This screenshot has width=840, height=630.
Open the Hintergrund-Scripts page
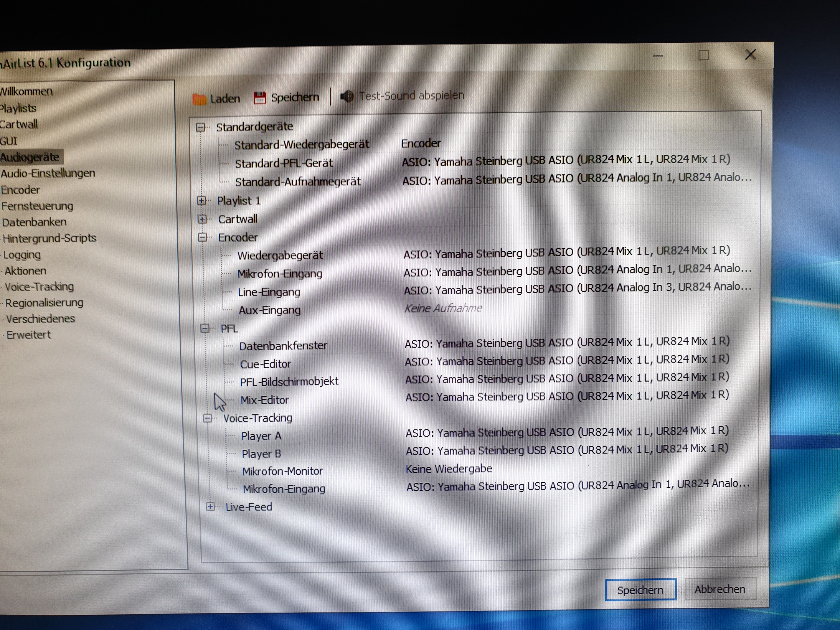pos(49,238)
